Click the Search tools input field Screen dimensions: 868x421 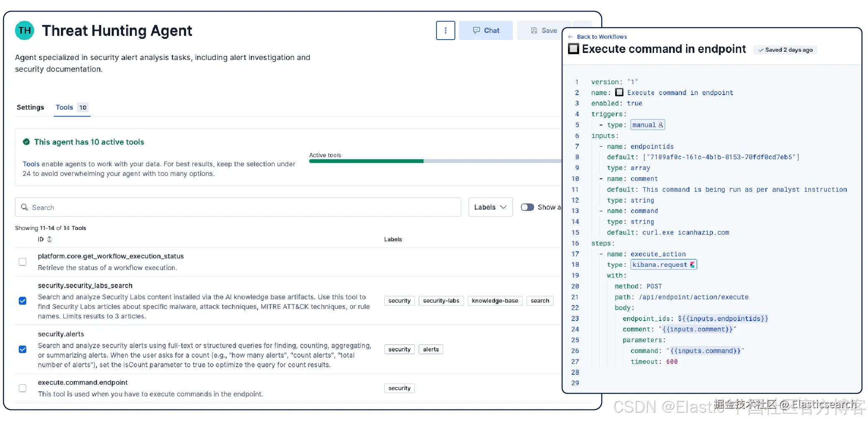coord(238,207)
